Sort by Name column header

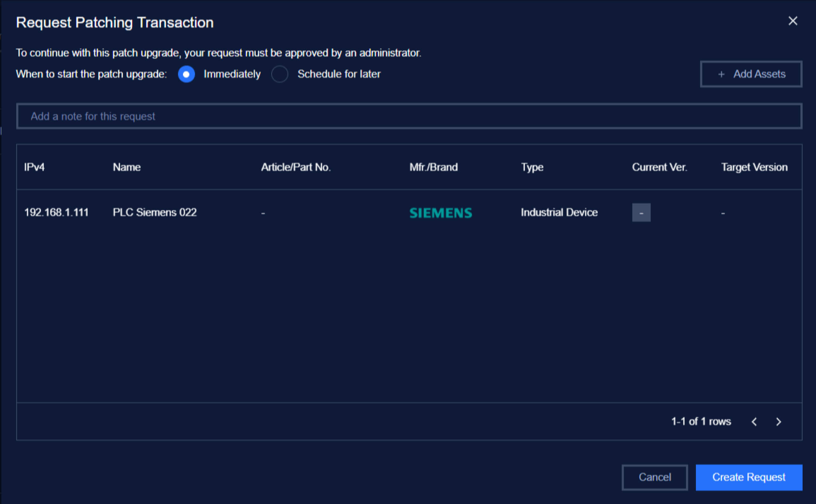127,167
